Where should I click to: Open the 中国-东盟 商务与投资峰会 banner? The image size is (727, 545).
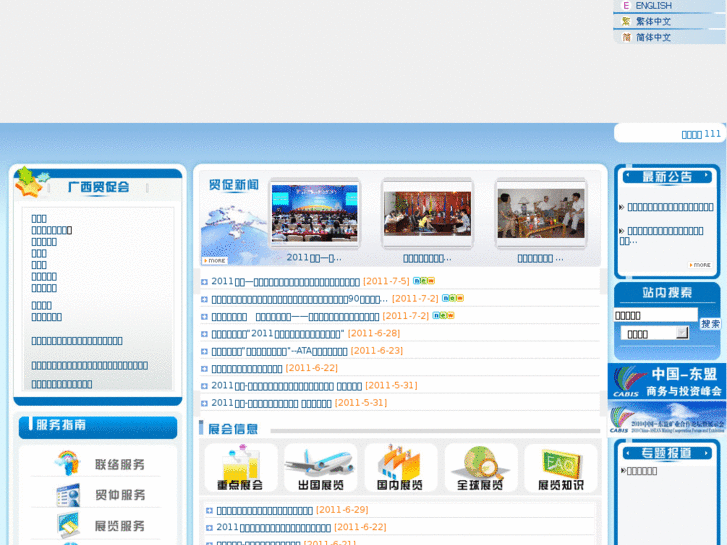[x=667, y=381]
